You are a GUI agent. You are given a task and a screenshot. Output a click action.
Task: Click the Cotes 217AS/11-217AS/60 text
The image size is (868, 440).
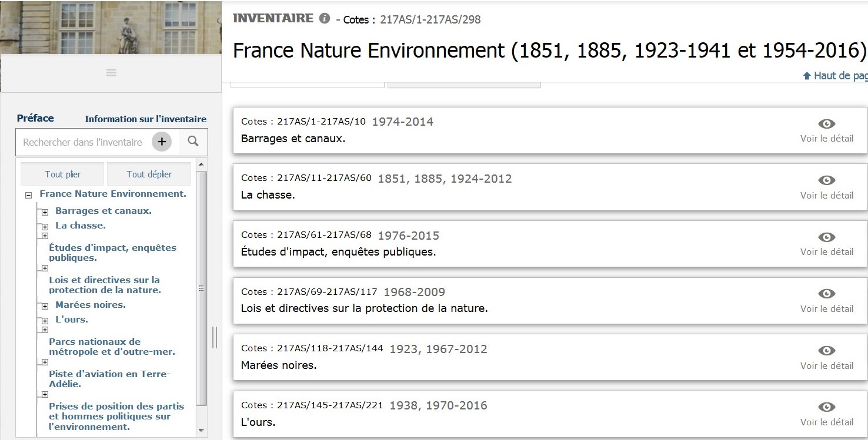pyautogui.click(x=306, y=178)
